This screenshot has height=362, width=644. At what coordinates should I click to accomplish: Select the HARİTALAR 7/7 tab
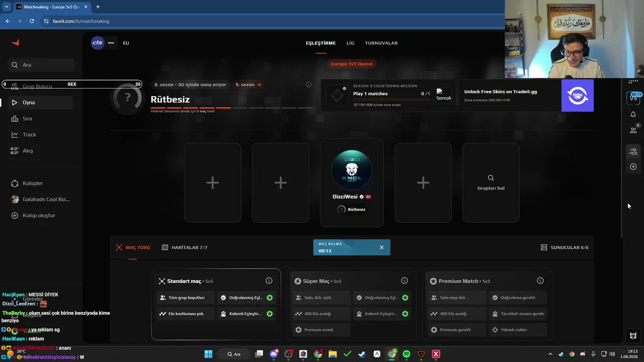pos(185,247)
